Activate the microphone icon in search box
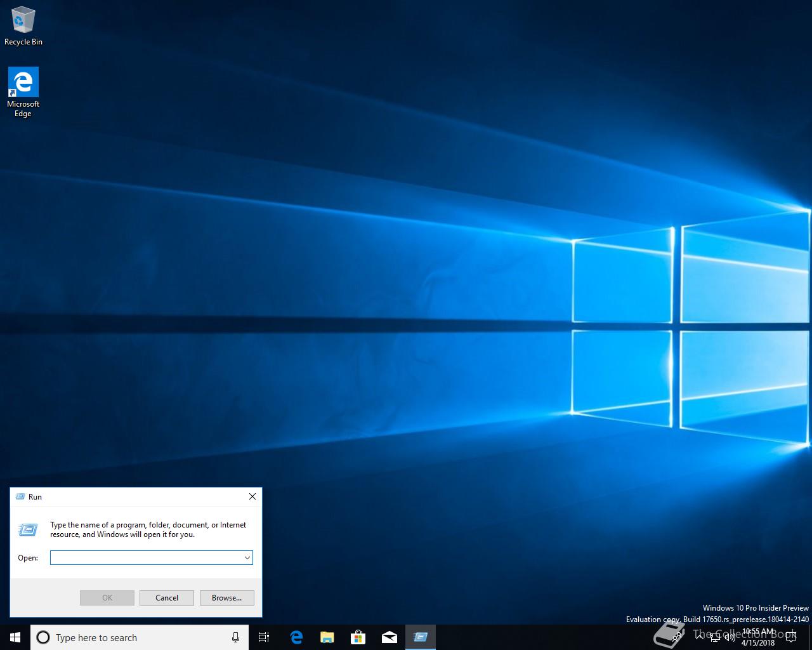The image size is (812, 650). [235, 637]
